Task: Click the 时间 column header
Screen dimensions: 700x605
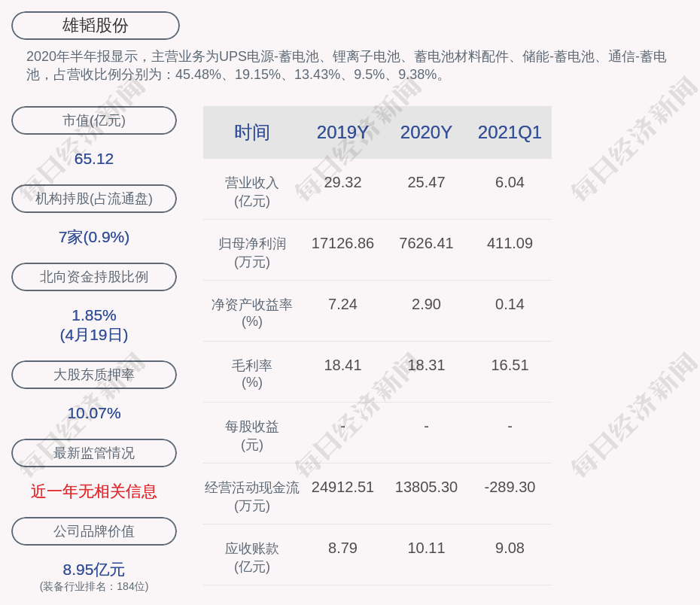Action: (252, 132)
